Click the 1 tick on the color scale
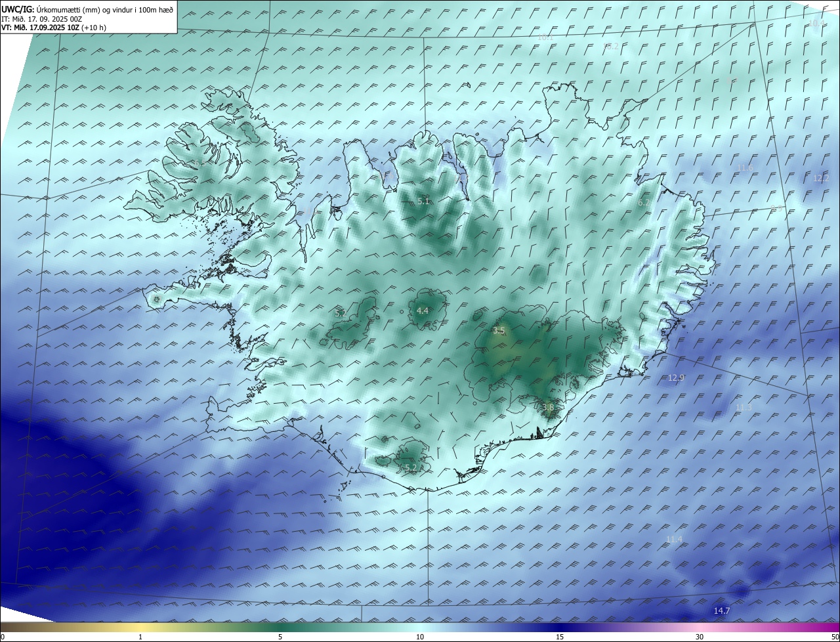 pos(140,637)
